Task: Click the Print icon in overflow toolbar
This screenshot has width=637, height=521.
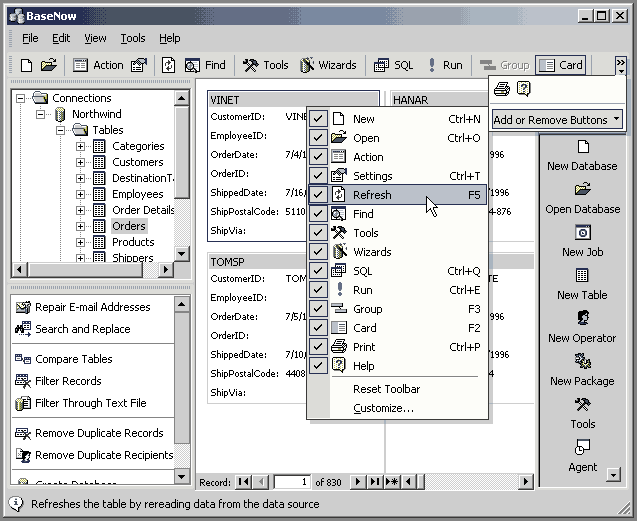Action: pyautogui.click(x=502, y=89)
